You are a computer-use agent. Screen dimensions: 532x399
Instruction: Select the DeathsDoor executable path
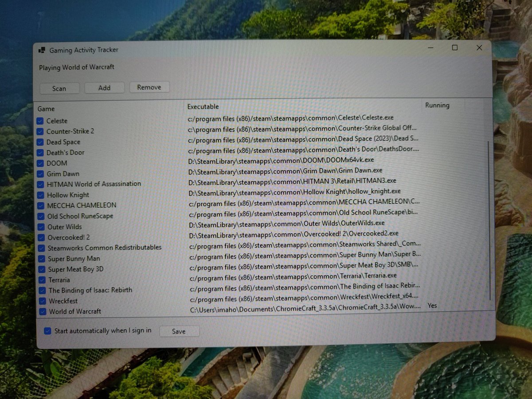pyautogui.click(x=304, y=150)
